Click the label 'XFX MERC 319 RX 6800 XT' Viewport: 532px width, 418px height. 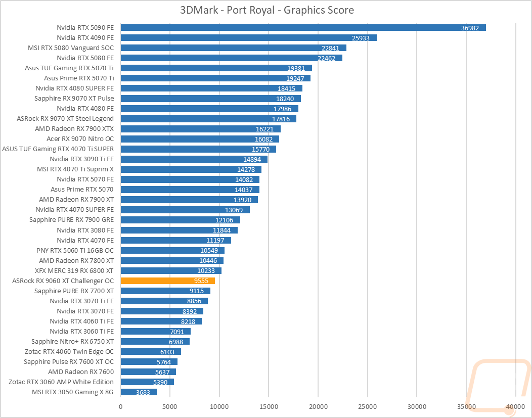point(74,271)
